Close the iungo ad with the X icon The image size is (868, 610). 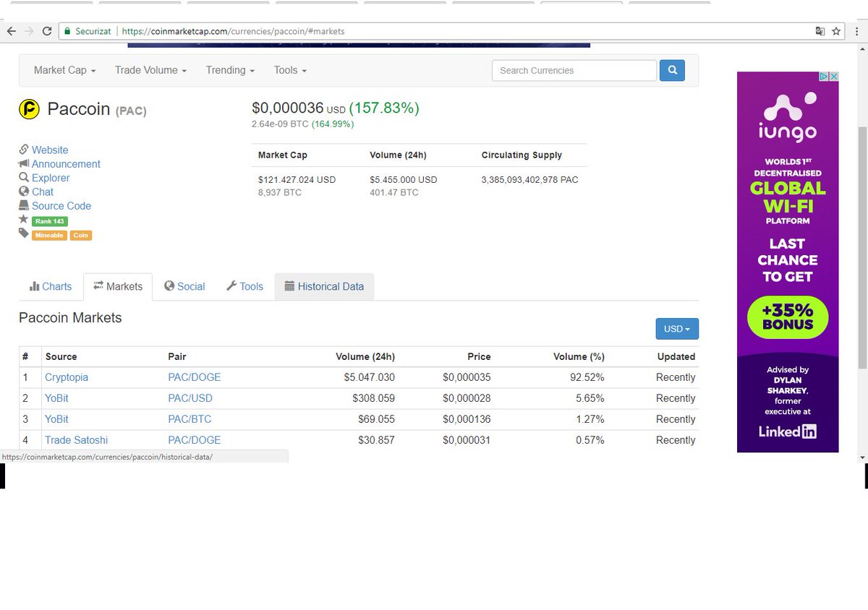[834, 76]
